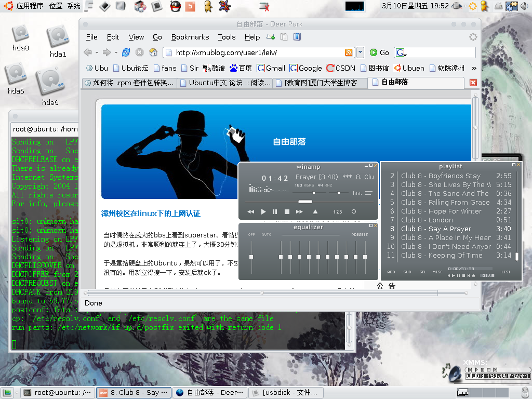Click the show desktop icon in bottom panel
The width and height of the screenshot is (532, 399).
[7, 393]
